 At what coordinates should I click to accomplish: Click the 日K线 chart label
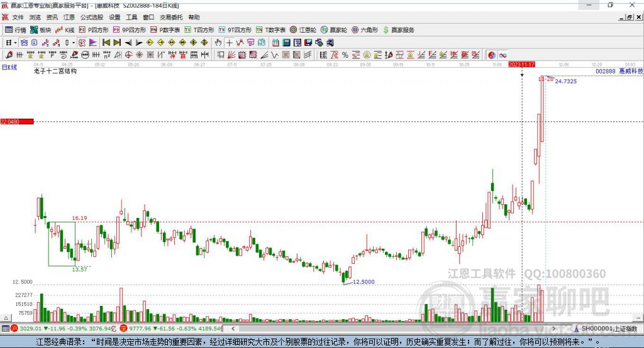pos(9,67)
